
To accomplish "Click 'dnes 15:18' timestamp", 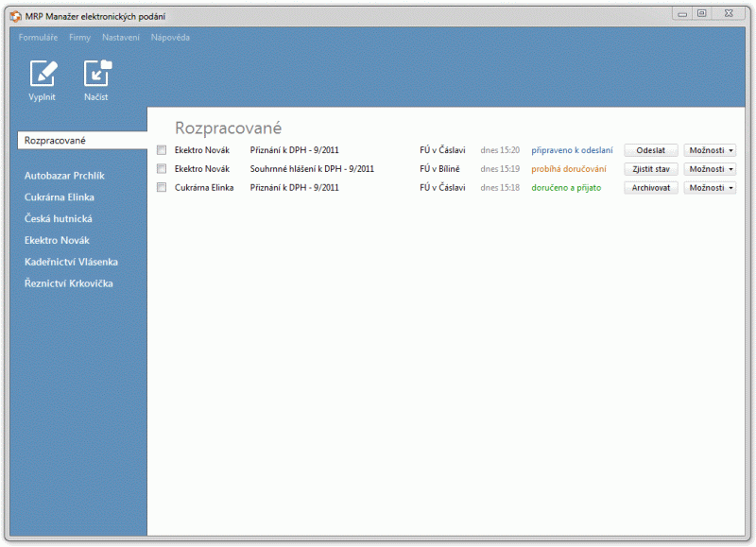I will (500, 188).
